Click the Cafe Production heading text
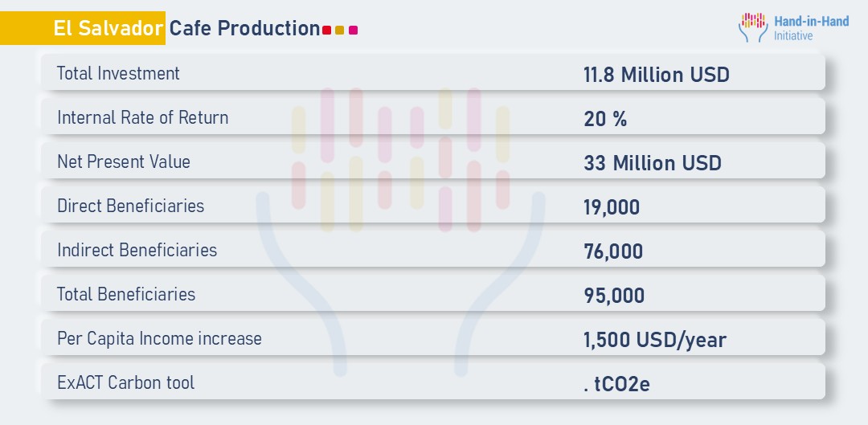Screen dimensions: 868x425 coord(244,28)
